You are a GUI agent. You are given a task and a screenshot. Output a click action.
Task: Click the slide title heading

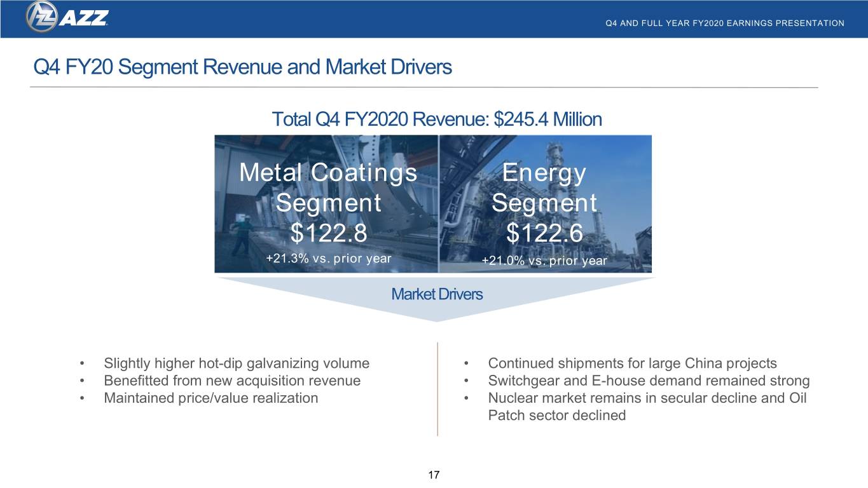coord(242,67)
